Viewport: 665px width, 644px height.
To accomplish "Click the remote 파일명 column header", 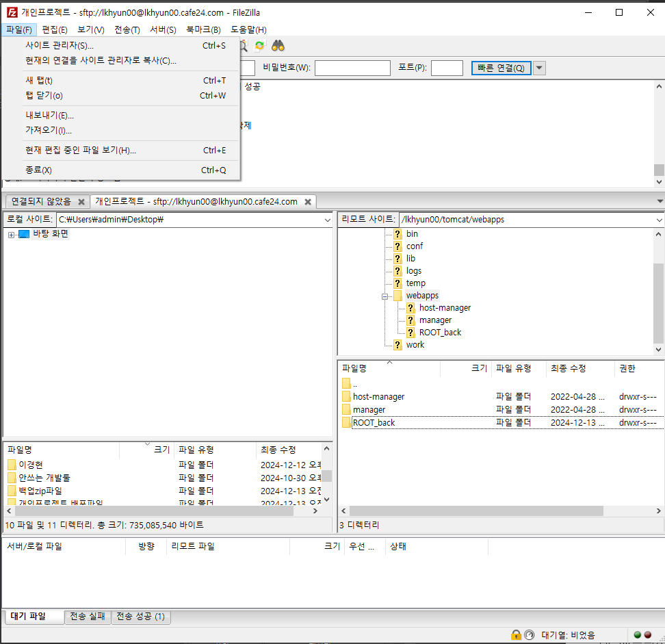I will [x=389, y=368].
